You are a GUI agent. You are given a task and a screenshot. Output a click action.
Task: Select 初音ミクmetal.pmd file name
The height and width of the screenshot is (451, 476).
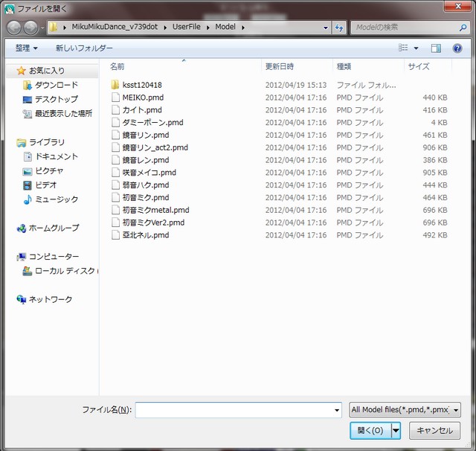point(155,210)
